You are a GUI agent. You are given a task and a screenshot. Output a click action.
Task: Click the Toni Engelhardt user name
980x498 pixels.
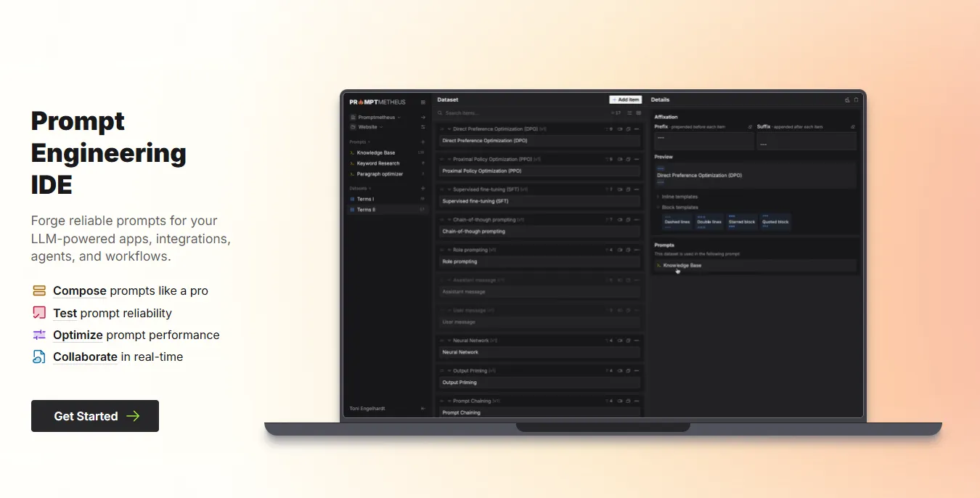(x=367, y=409)
